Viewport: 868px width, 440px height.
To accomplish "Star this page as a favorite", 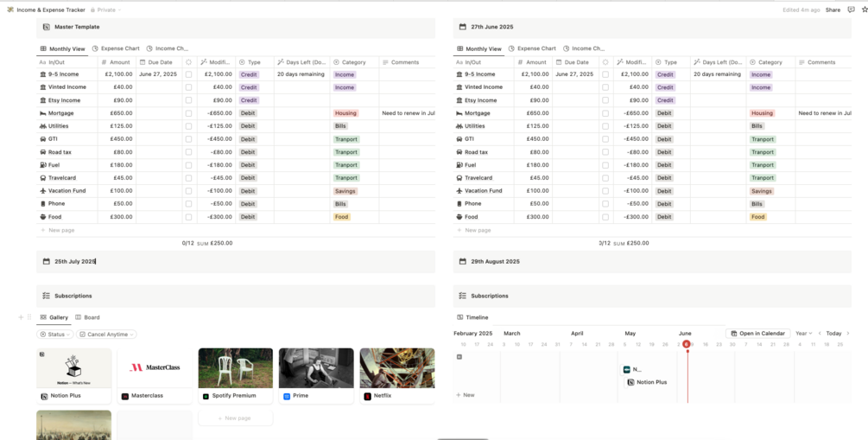I will [x=865, y=10].
